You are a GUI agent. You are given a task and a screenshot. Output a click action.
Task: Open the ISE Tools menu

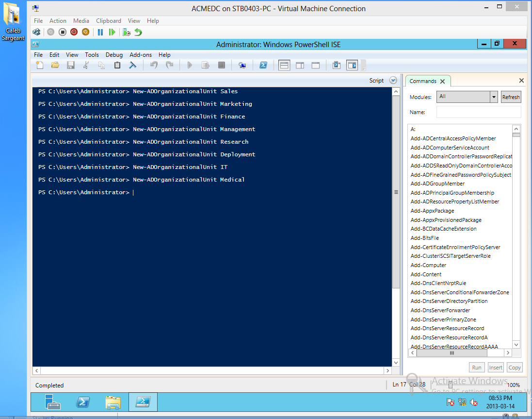92,55
